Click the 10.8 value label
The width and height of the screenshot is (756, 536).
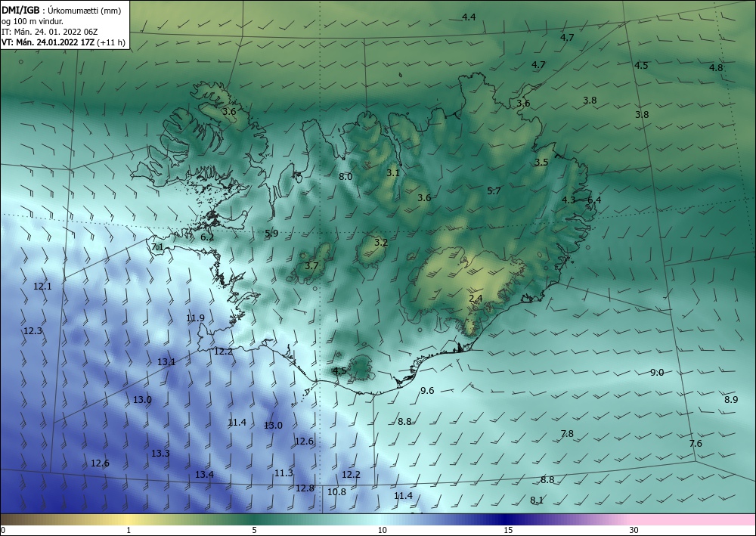[336, 492]
